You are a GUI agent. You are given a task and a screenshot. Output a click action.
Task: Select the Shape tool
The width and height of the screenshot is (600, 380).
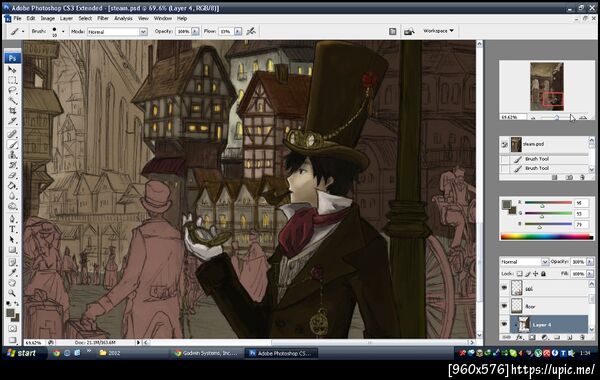[12, 250]
